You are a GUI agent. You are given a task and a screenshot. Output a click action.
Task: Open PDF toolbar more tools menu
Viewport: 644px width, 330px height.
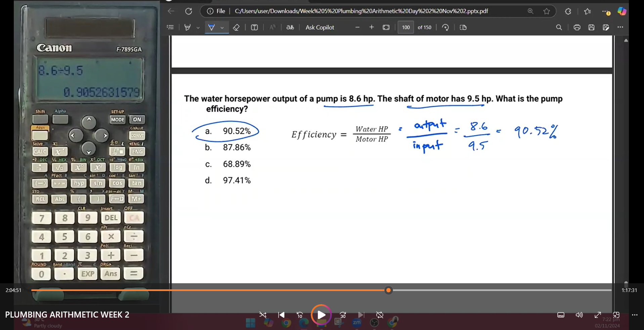(x=620, y=27)
